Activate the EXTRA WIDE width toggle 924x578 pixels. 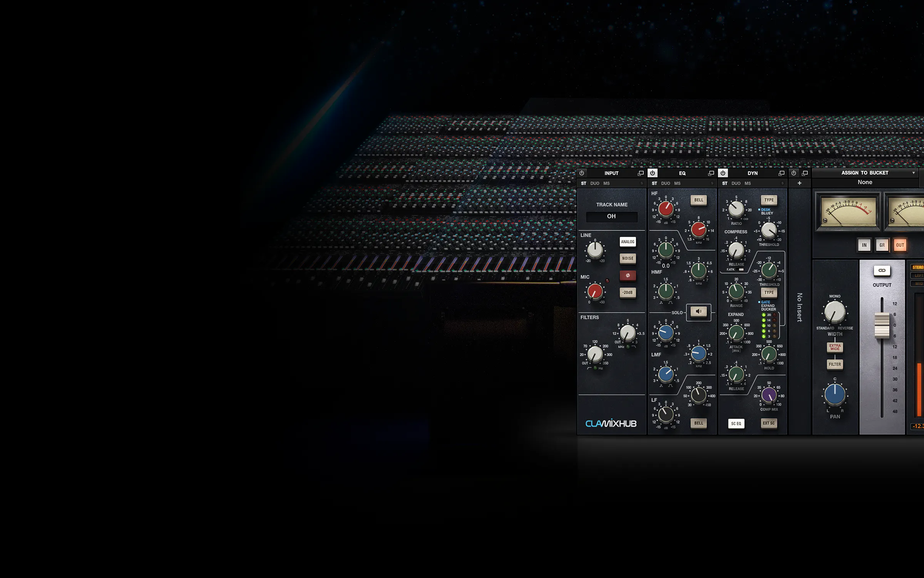coord(834,347)
